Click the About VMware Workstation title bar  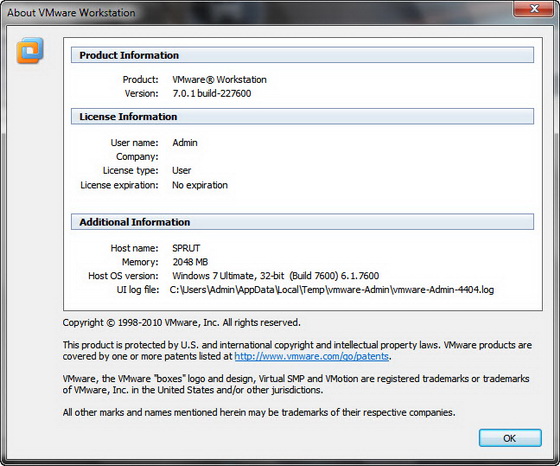point(257,12)
